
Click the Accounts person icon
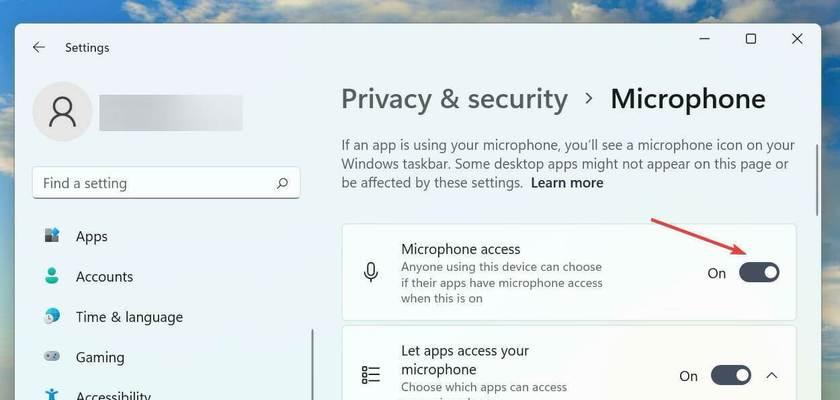52,276
